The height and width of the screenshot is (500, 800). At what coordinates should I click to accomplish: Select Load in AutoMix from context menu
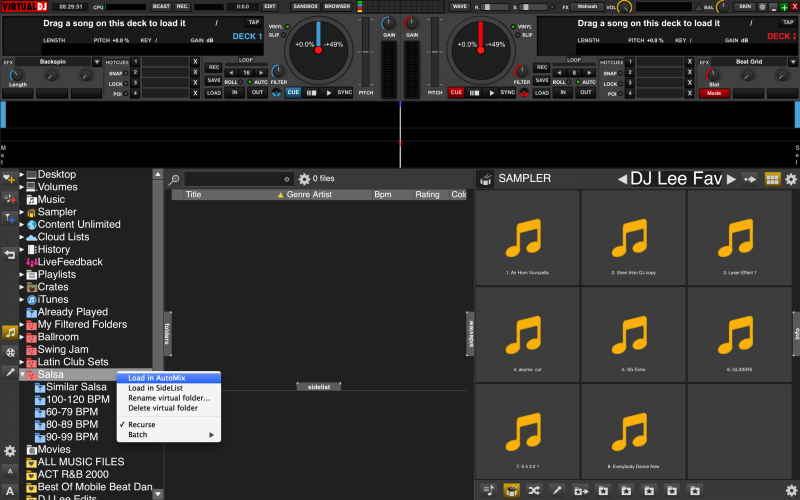[x=156, y=377]
